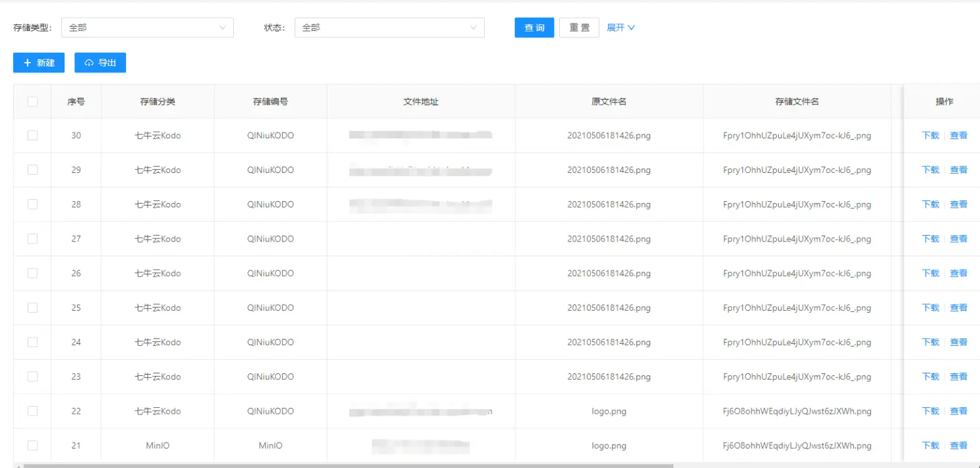View the file in row 25
The width and height of the screenshot is (980, 468).
coord(958,307)
